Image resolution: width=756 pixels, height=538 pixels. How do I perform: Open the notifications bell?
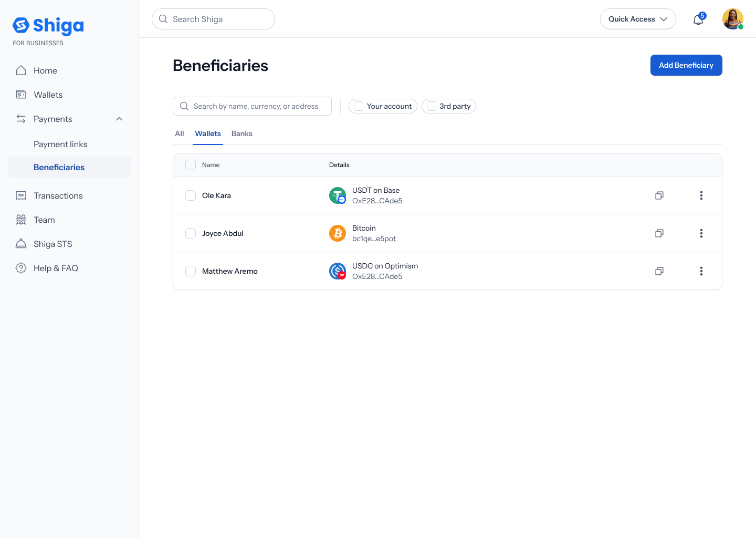[698, 19]
